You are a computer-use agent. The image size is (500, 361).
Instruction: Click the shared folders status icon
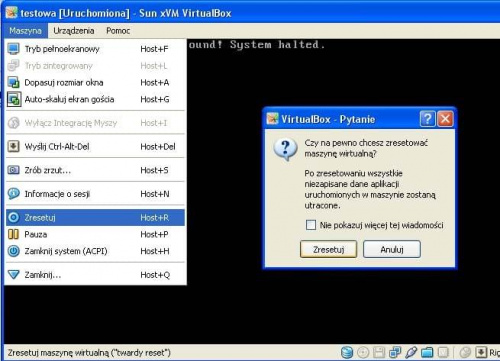427,352
